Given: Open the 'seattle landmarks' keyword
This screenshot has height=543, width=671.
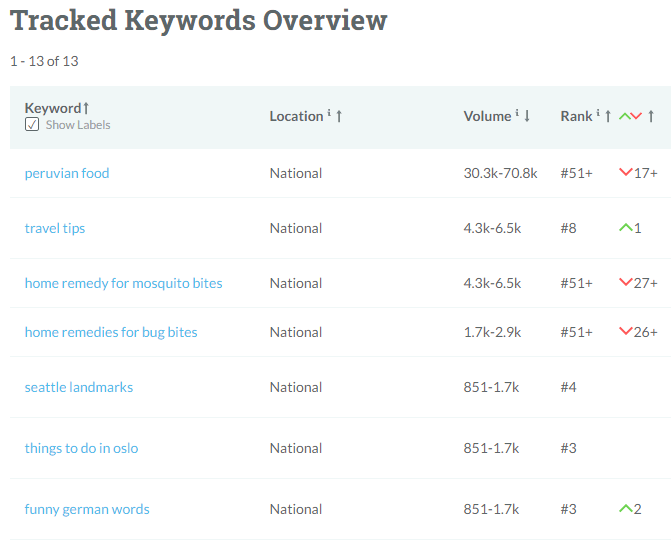Looking at the screenshot, I should point(79,387).
